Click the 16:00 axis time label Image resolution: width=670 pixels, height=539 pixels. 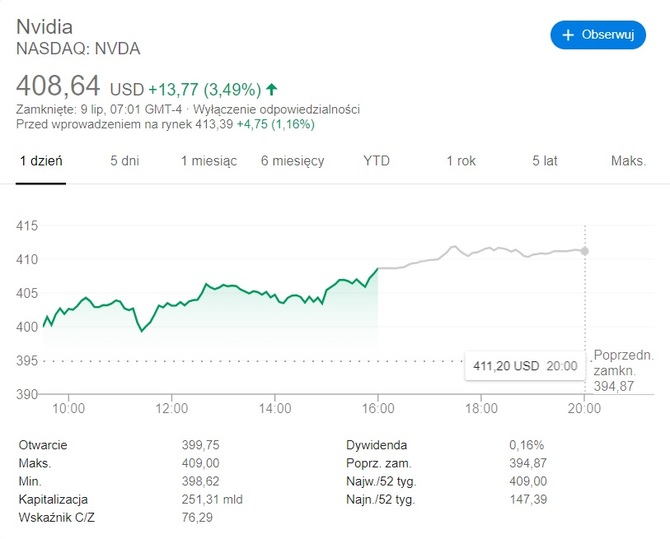click(378, 408)
